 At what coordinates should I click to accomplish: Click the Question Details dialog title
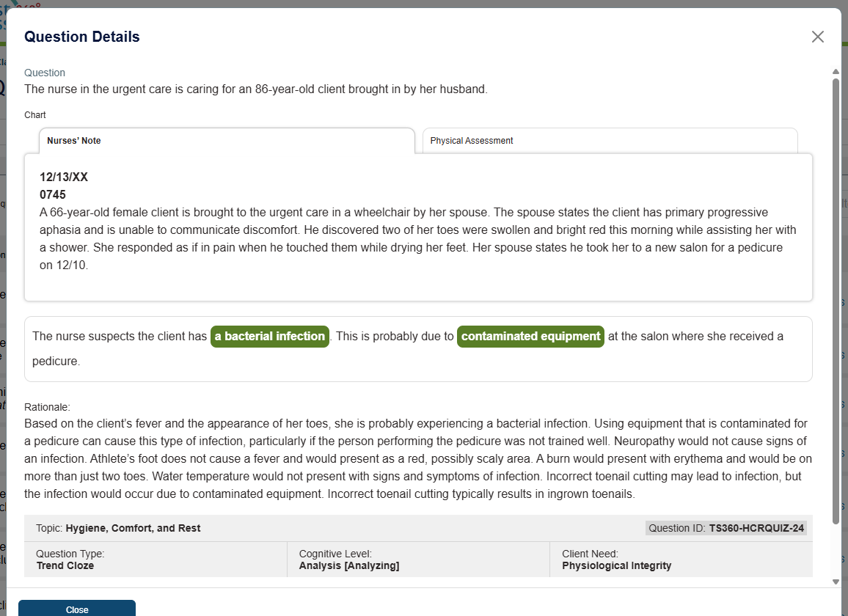pyautogui.click(x=81, y=37)
